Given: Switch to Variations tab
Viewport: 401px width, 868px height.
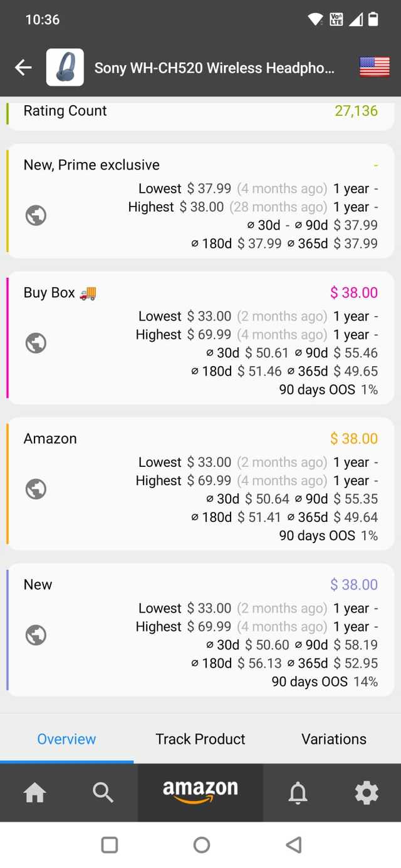Looking at the screenshot, I should click(334, 739).
